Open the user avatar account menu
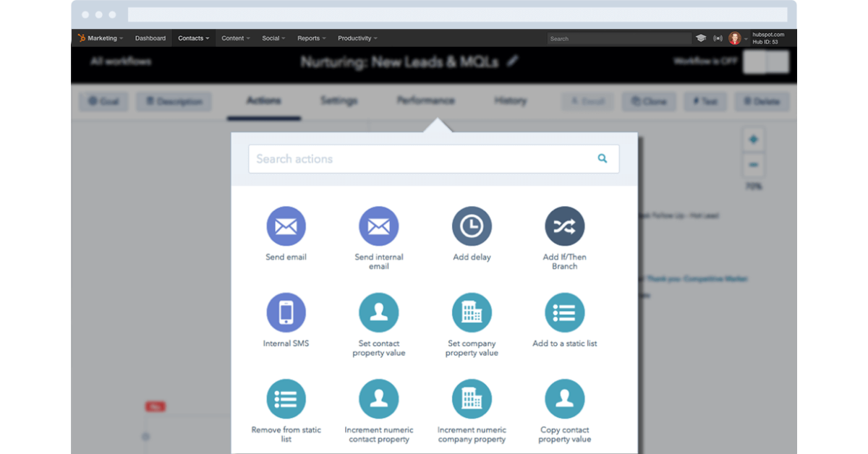 click(738, 38)
